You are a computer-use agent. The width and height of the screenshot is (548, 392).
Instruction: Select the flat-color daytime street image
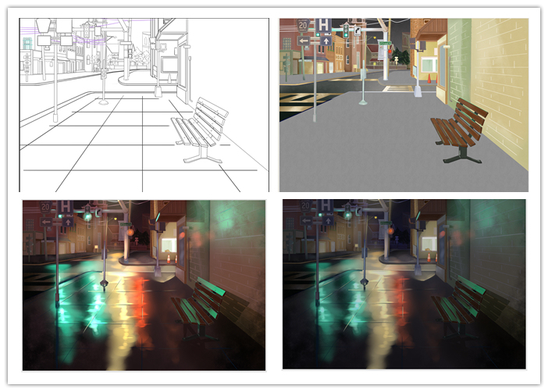tap(404, 105)
